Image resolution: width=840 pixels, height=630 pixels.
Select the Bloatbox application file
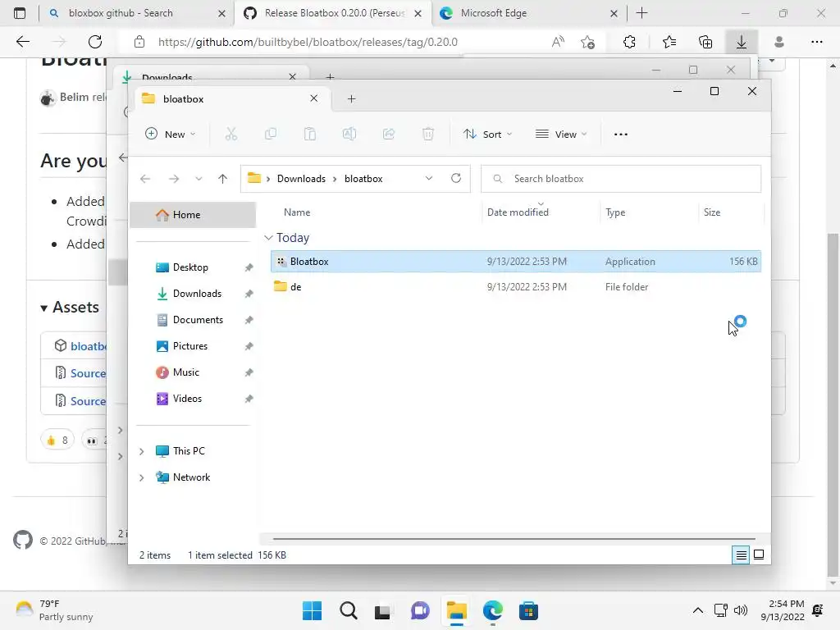coord(516,262)
